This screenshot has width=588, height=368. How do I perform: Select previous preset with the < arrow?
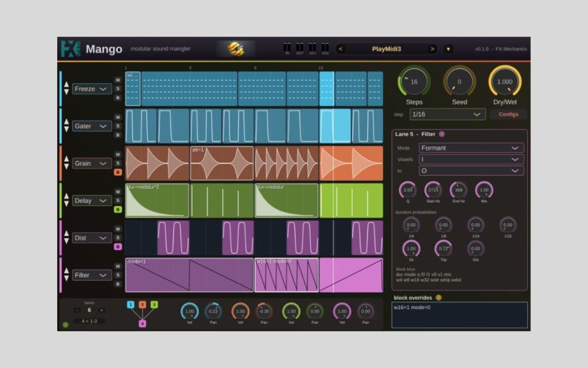pos(340,49)
